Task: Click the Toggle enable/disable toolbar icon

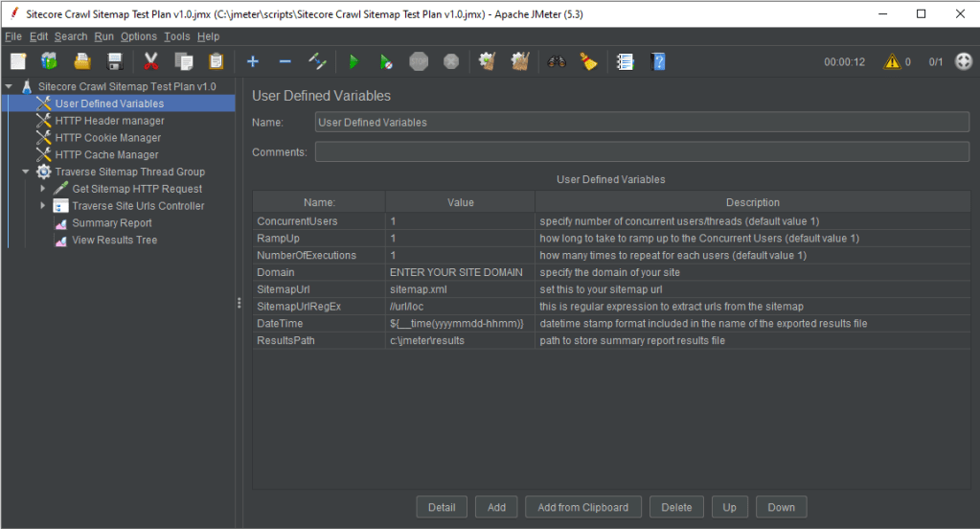Action: 318,61
